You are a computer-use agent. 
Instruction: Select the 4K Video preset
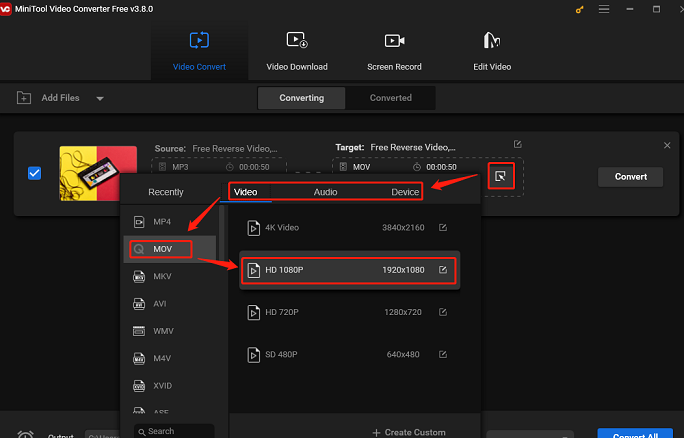(349, 228)
